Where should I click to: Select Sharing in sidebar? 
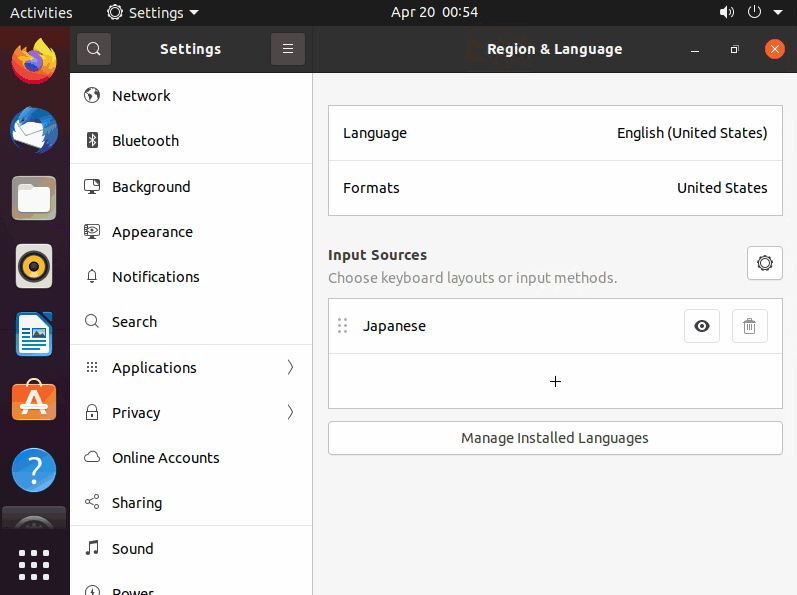click(191, 503)
